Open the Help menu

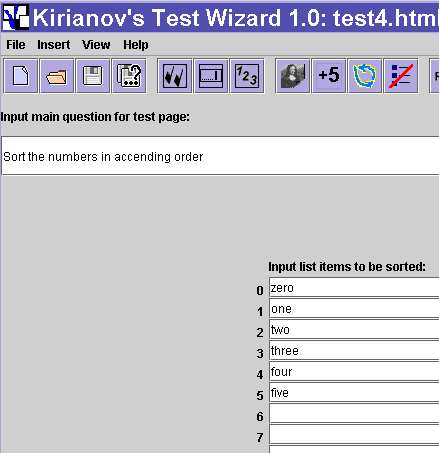[136, 45]
